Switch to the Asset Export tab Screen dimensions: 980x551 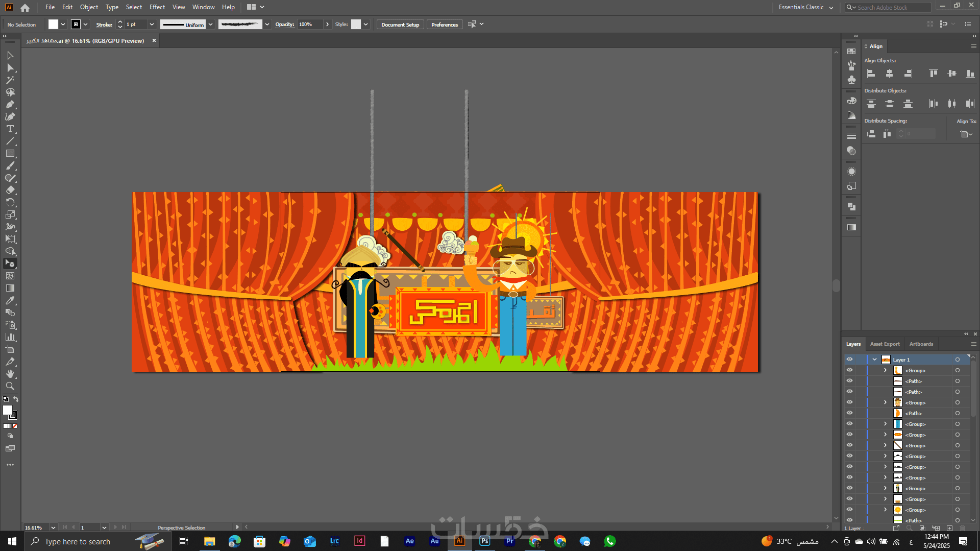click(885, 344)
